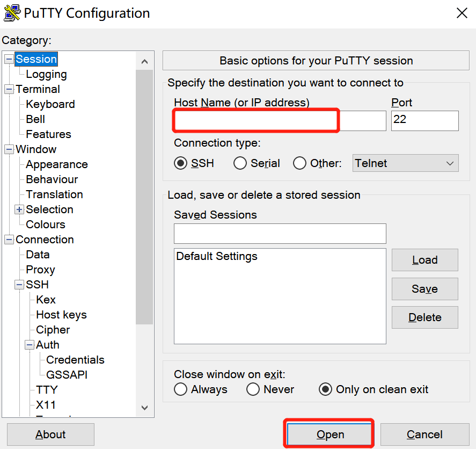
Task: Go to the Colours category
Action: 46,225
